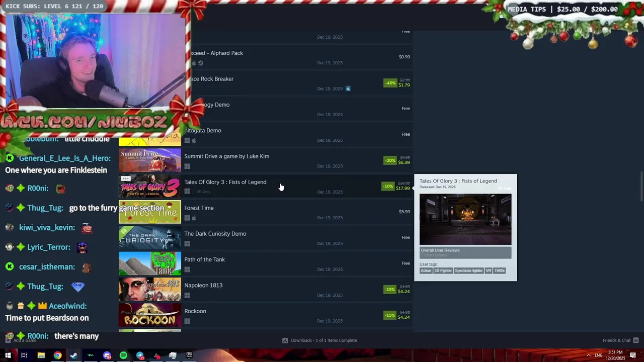Viewport: 644px width, 362px height.
Task: Open Telegram from taskbar
Action: 140,355
